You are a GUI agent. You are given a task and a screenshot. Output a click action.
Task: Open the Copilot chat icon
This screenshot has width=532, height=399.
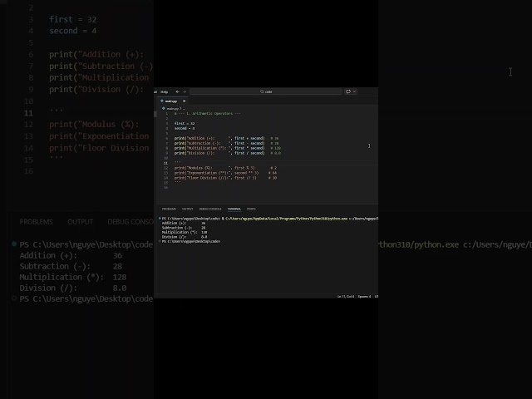pyautogui.click(x=348, y=91)
